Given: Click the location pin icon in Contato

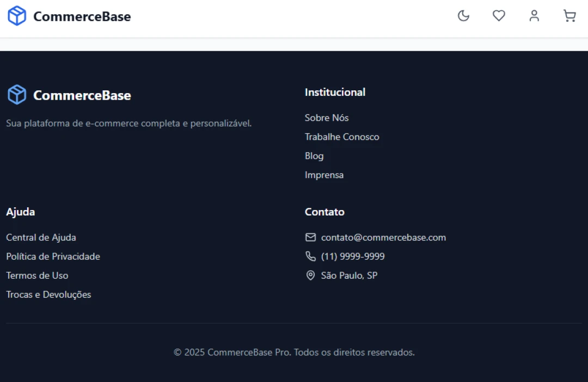Looking at the screenshot, I should pyautogui.click(x=310, y=275).
